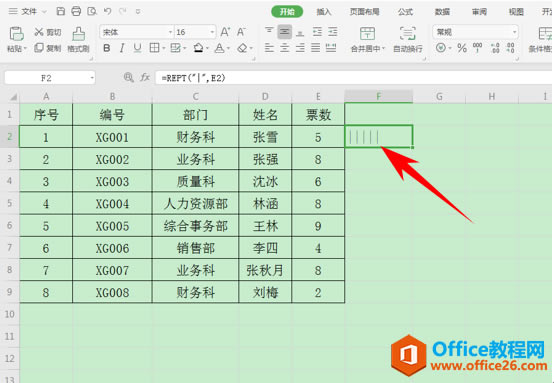Screen dimensions: 554x383
Task: Align text to the left
Action: 269,48
